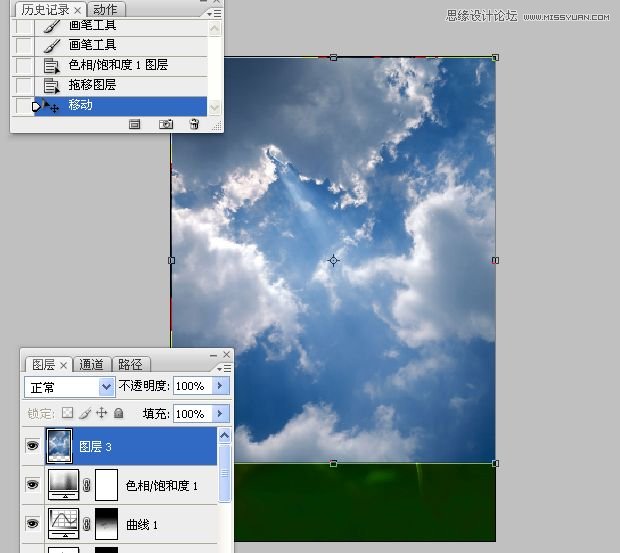Click History panel scrollbar up arrow

215,28
